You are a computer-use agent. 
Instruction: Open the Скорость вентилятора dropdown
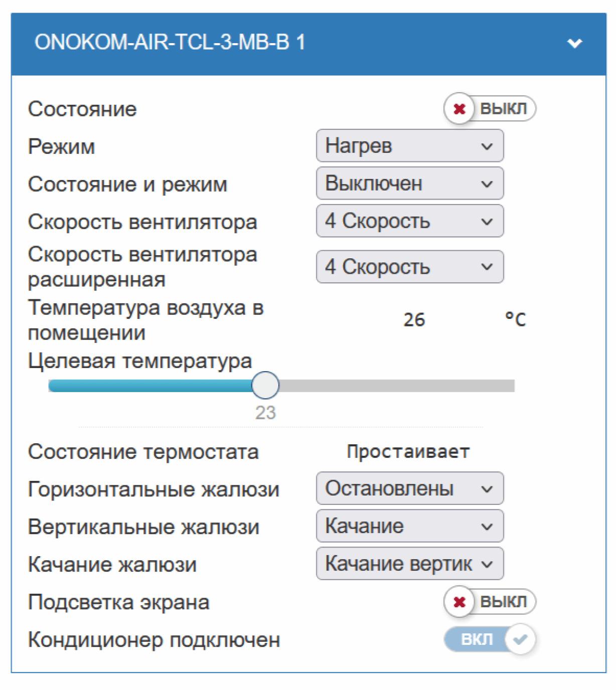pos(409,221)
